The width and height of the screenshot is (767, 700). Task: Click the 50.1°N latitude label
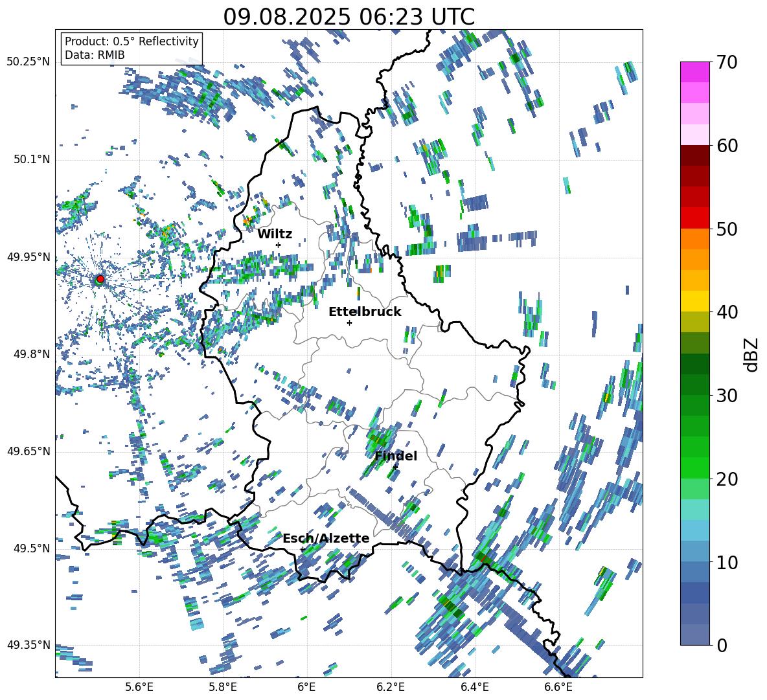click(x=31, y=159)
